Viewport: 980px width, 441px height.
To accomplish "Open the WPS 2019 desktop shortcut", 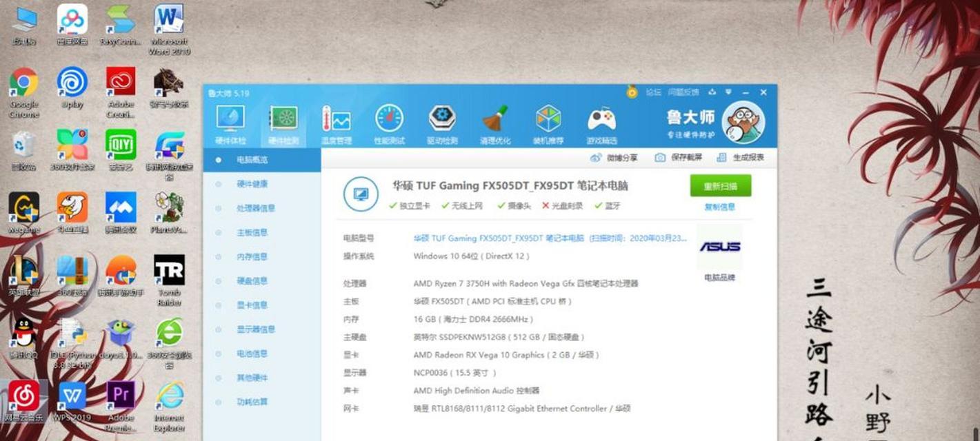I will tap(72, 402).
